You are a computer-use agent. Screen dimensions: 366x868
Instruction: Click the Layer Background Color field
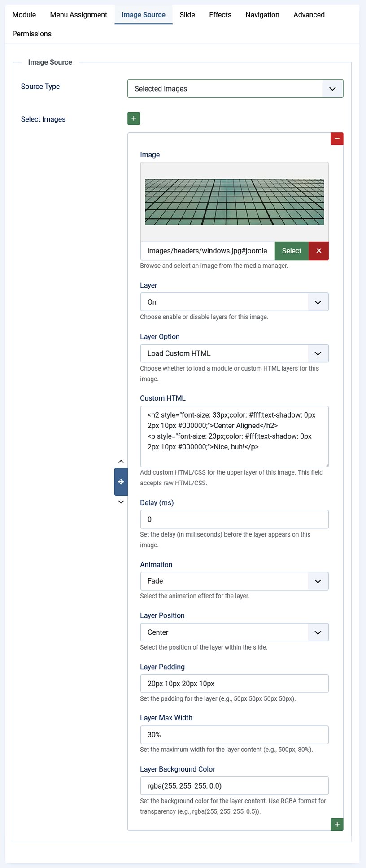click(234, 786)
